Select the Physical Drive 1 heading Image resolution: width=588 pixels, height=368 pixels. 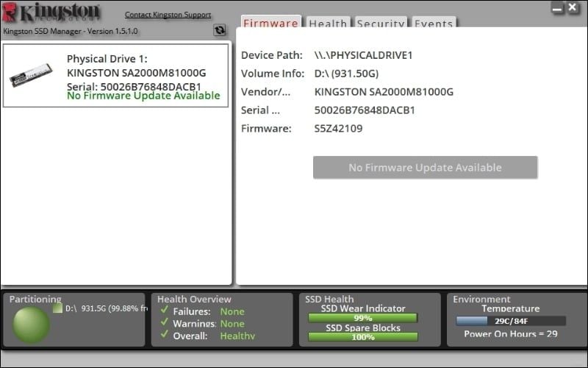click(x=107, y=59)
